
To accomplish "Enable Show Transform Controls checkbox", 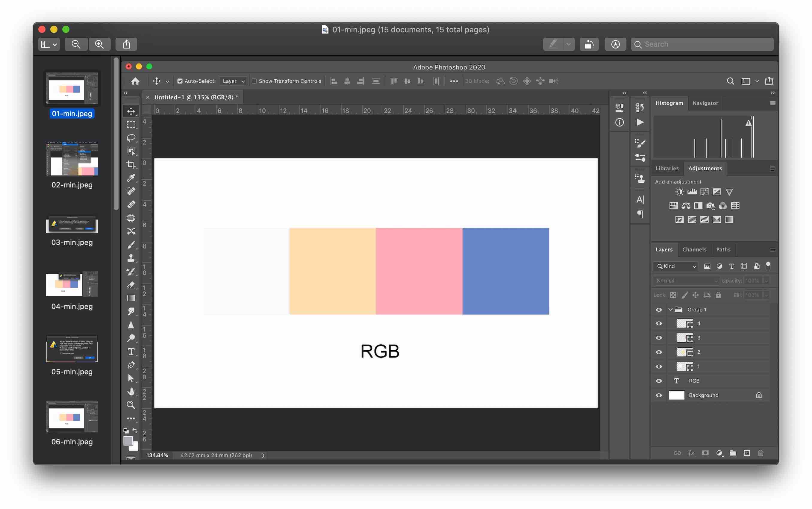I will [x=254, y=81].
